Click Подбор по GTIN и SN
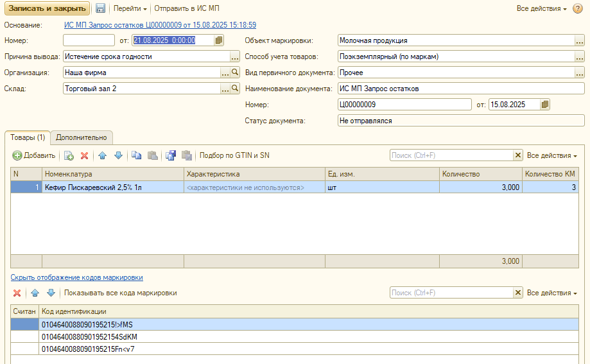 pos(234,155)
